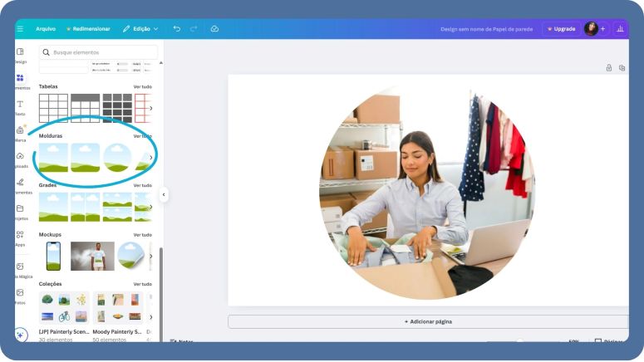Open the Apps sidebar panel

pos(20,237)
